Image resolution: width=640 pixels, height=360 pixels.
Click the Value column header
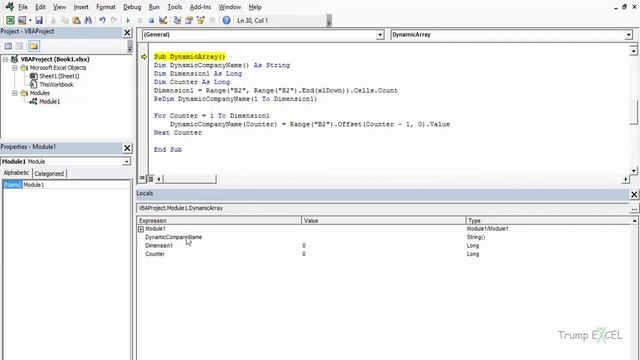383,220
